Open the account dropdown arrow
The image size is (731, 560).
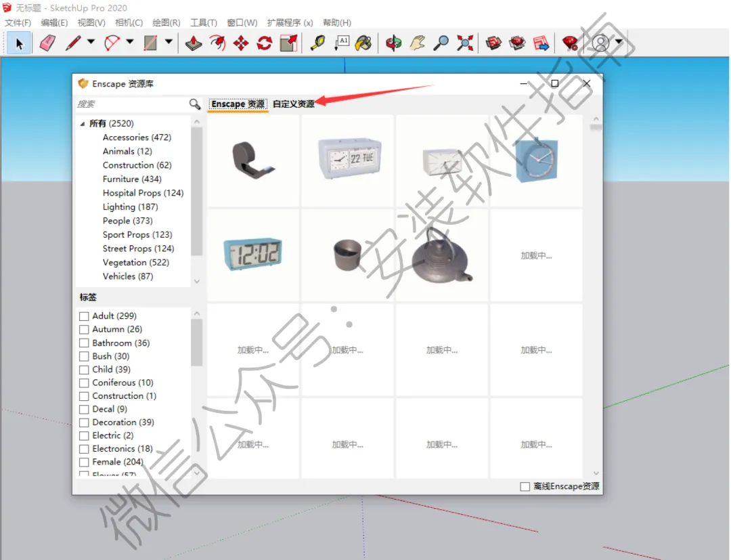pyautogui.click(x=619, y=42)
